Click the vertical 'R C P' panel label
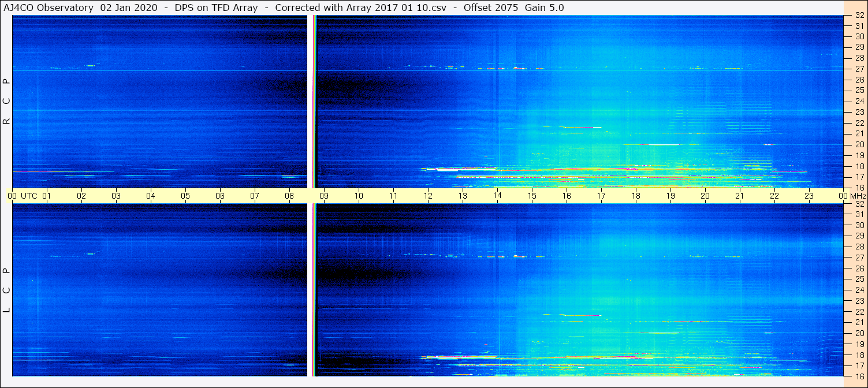 pos(7,102)
